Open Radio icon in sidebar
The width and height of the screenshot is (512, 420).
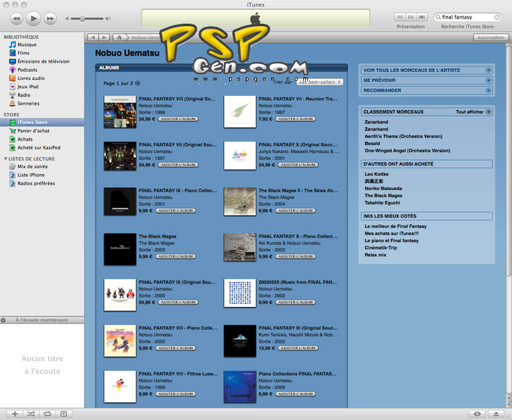pyautogui.click(x=12, y=95)
